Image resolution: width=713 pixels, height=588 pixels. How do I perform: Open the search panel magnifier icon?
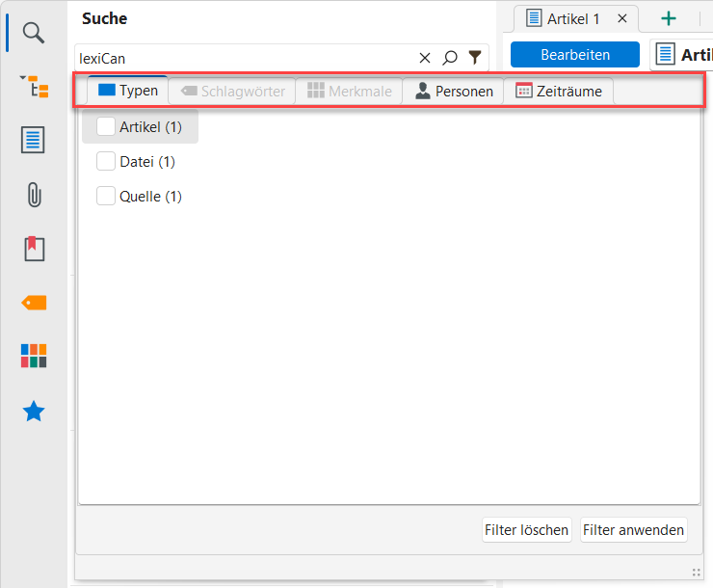[34, 33]
